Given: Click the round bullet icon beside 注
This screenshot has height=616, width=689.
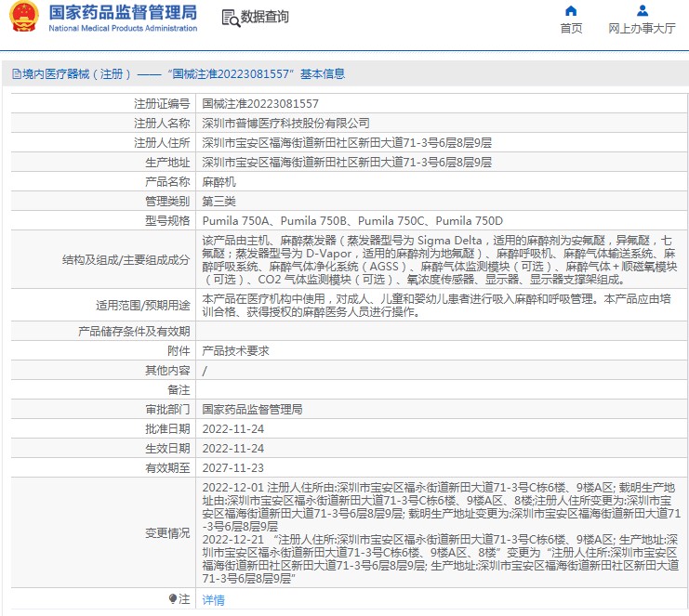Looking at the screenshot, I should (x=172, y=599).
